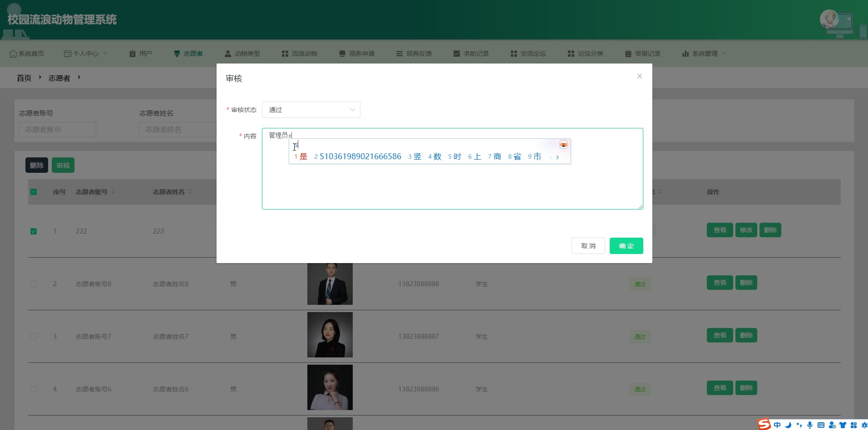Click the 首页 breadcrumb link

pyautogui.click(x=24, y=78)
